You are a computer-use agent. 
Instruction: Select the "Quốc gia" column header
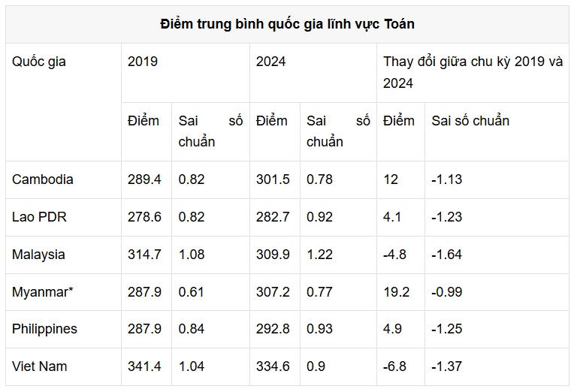[x=39, y=62]
